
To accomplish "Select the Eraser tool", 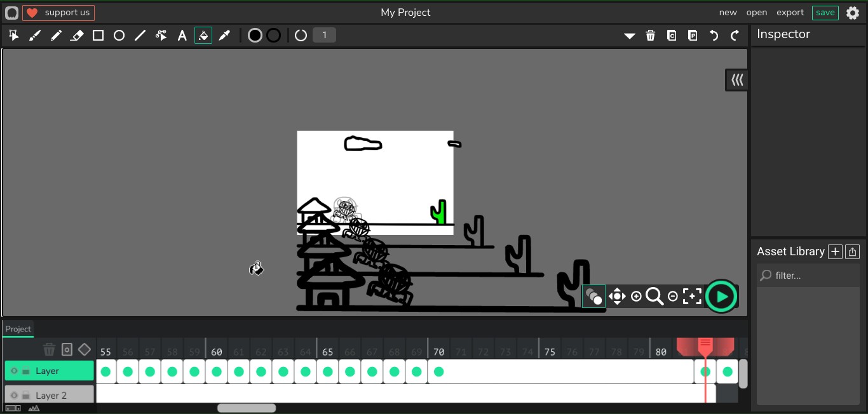I will tap(77, 36).
